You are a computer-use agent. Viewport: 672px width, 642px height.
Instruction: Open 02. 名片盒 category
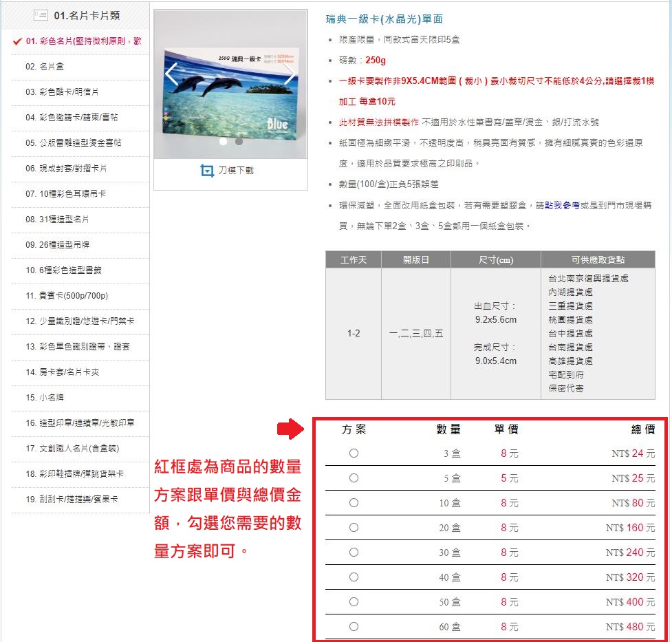tap(45, 67)
